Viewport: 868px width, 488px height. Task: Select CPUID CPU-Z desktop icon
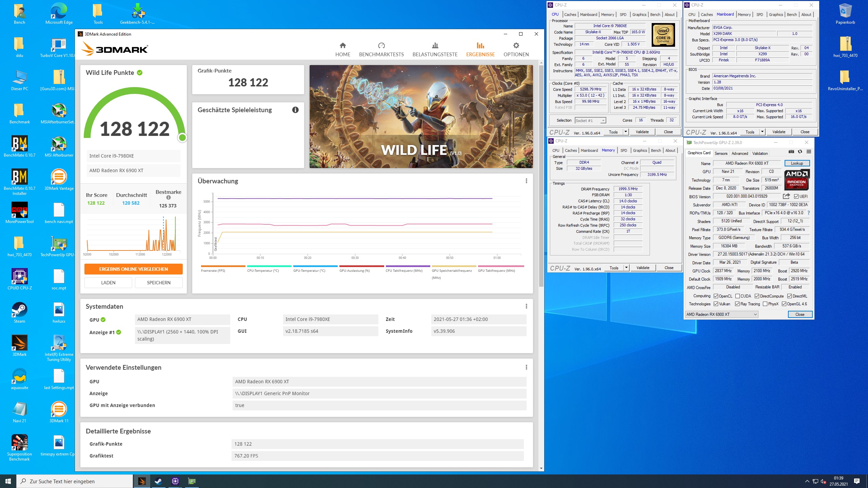20,279
